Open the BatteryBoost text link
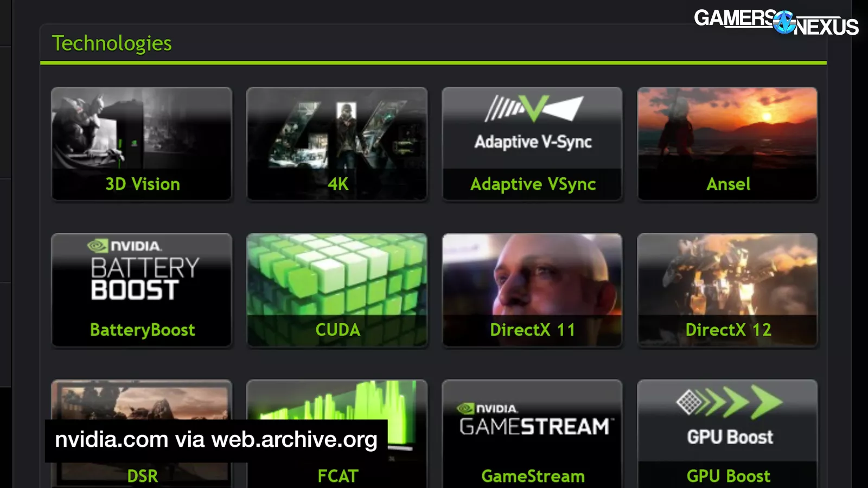Image resolution: width=868 pixels, height=488 pixels. tap(142, 330)
